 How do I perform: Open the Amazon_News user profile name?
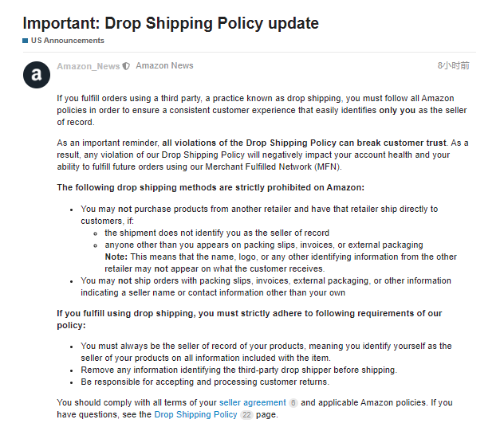88,66
